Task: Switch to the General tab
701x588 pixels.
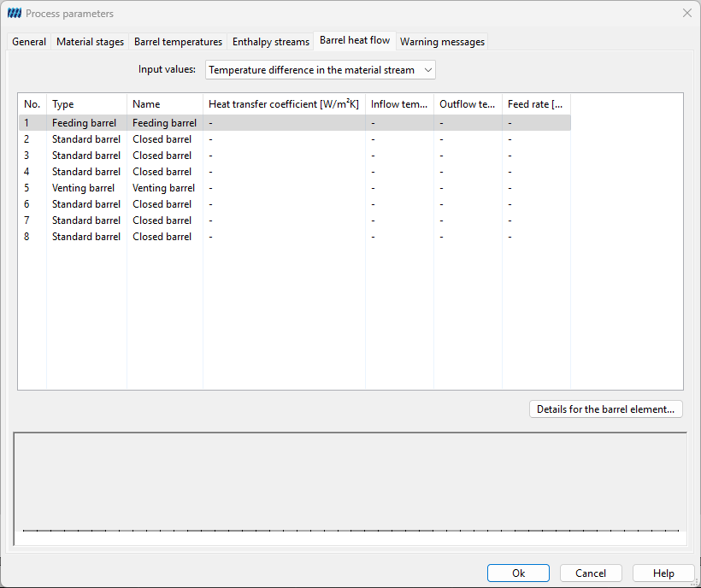Action: point(29,42)
